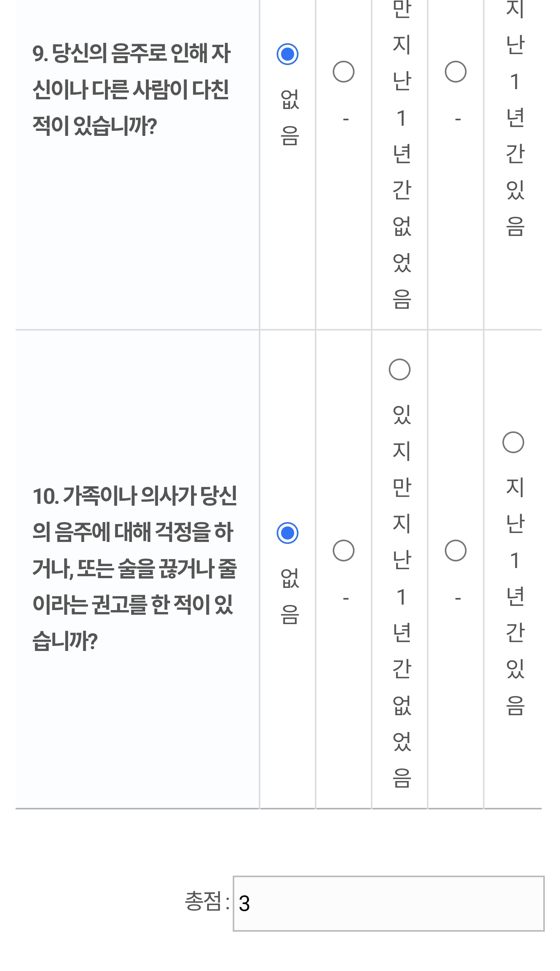Click dash label beside question 10's '없음' column

point(346,598)
